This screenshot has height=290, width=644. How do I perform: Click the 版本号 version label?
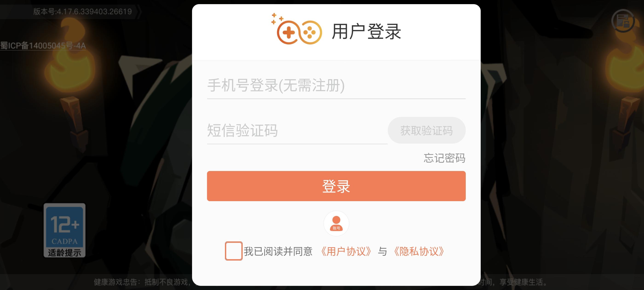83,12
